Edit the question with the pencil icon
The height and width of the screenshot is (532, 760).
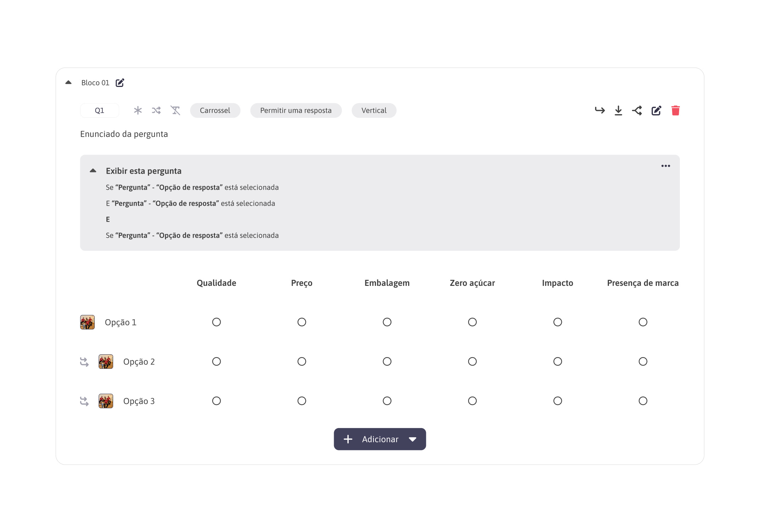656,110
